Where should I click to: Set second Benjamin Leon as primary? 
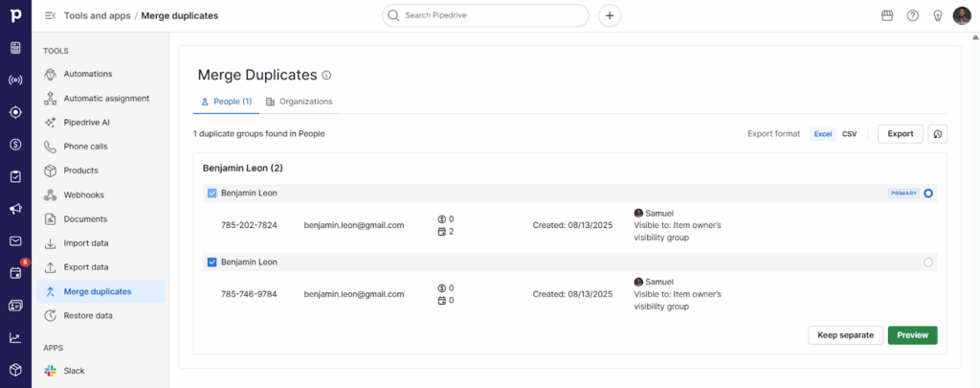pyautogui.click(x=927, y=262)
